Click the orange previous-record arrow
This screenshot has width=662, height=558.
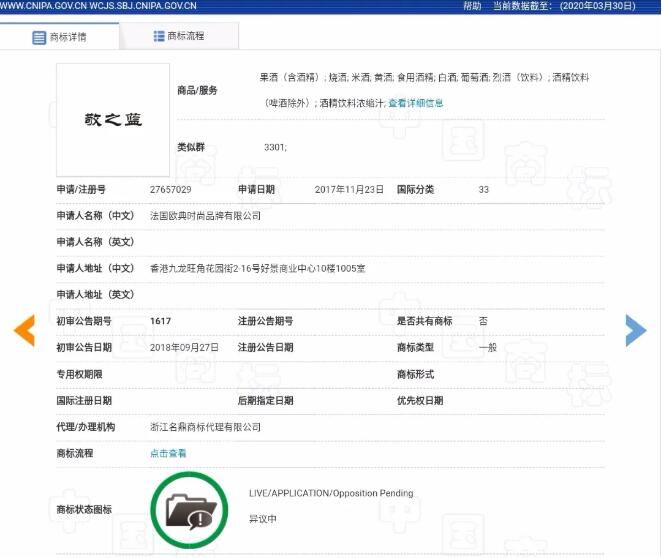pyautogui.click(x=24, y=330)
